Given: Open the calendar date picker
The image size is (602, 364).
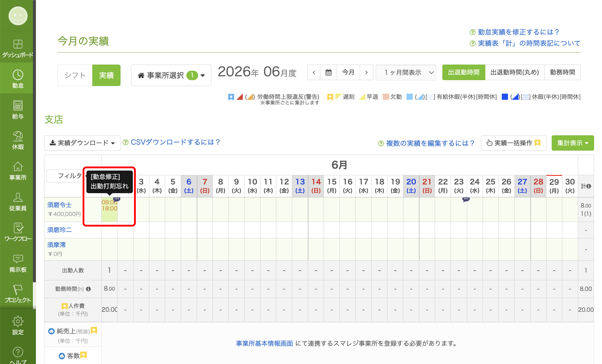Looking at the screenshot, I should (x=329, y=72).
